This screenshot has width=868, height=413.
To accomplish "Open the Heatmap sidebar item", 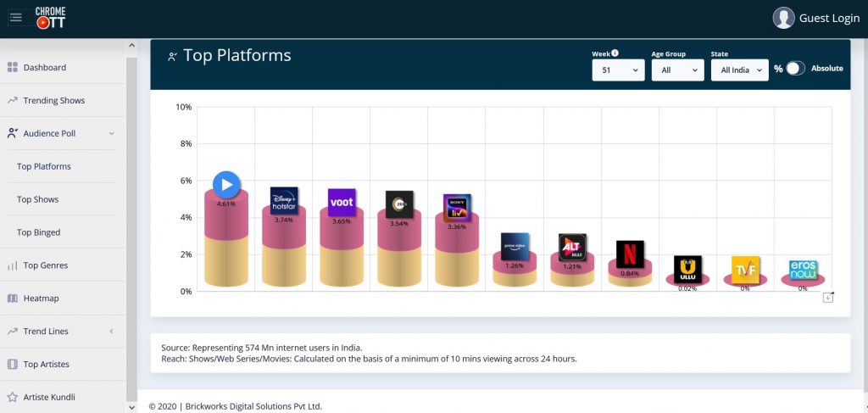I will coord(41,299).
